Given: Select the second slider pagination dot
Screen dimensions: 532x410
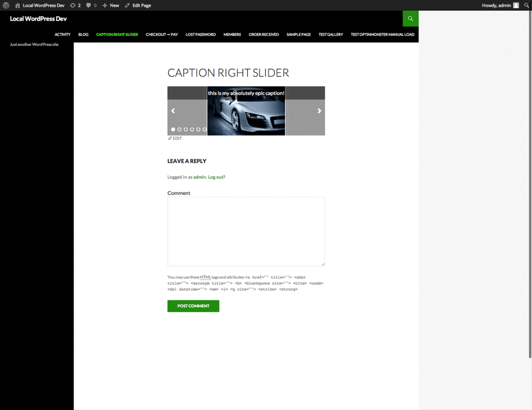Looking at the screenshot, I should pos(179,129).
